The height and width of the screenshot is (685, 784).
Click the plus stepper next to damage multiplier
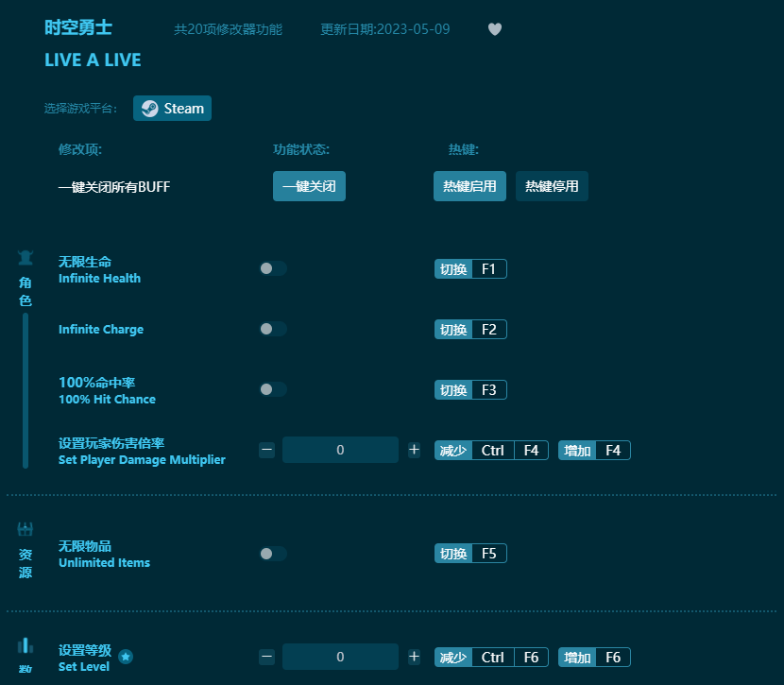(x=414, y=450)
